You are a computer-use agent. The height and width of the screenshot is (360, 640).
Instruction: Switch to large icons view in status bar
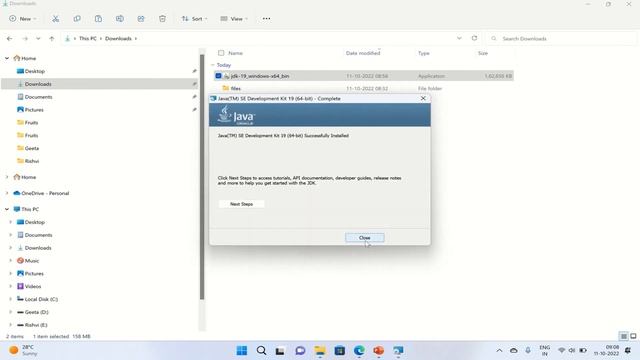633,336
